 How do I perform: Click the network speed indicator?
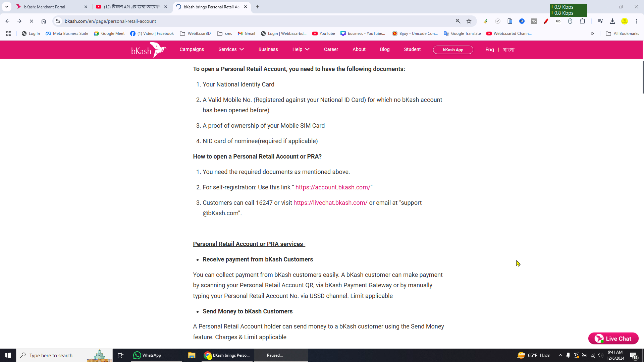pos(569,10)
